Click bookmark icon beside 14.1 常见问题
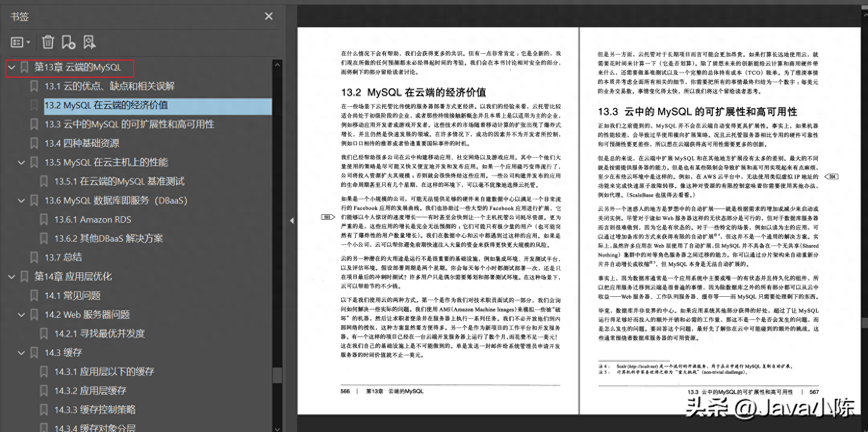868x432 pixels. (x=34, y=296)
